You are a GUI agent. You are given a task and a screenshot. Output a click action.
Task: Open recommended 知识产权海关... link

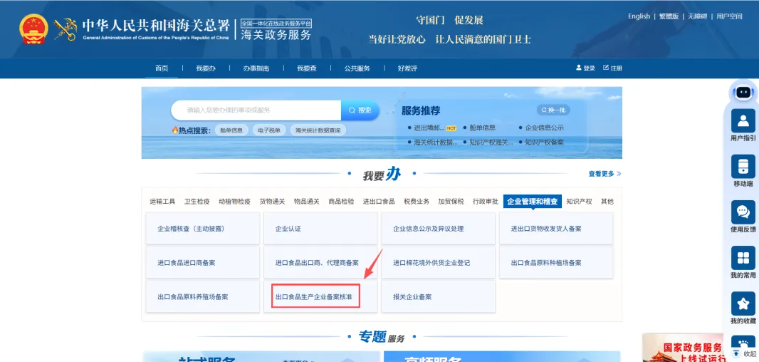click(x=491, y=142)
